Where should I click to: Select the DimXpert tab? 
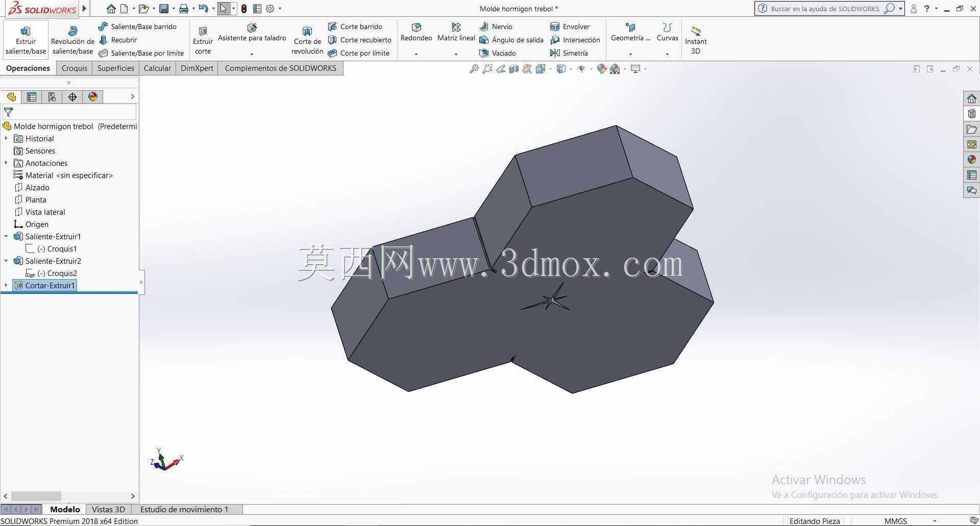[197, 68]
